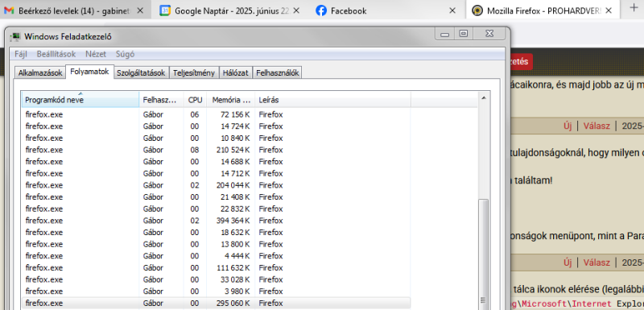This screenshot has height=310, width=644.
Task: Select firefox.exe using 295 060 K
Action: pos(216,304)
